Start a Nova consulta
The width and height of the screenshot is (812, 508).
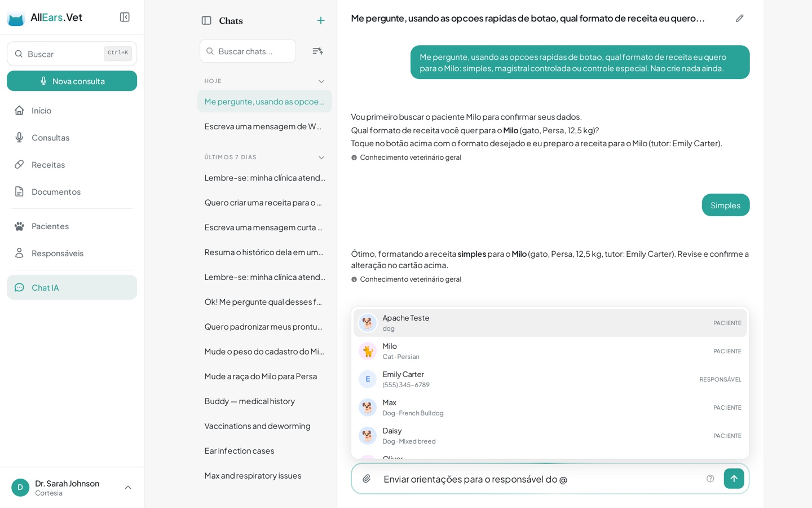click(x=72, y=81)
